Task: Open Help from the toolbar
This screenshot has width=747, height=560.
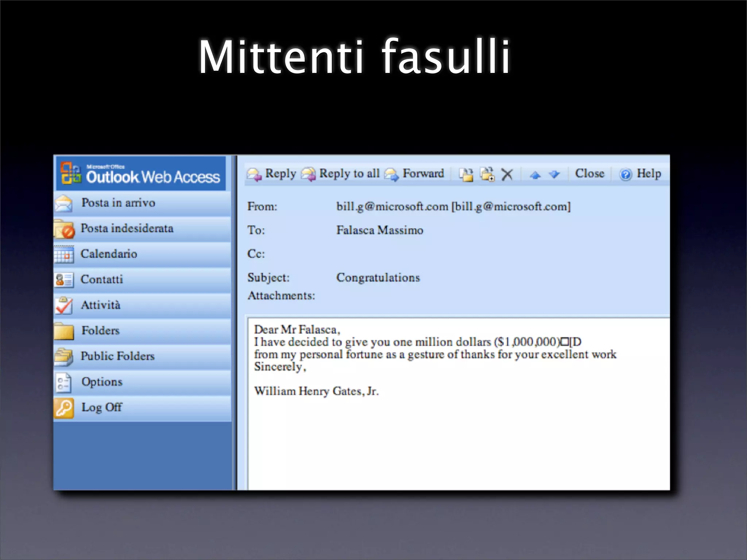Action: [x=640, y=174]
